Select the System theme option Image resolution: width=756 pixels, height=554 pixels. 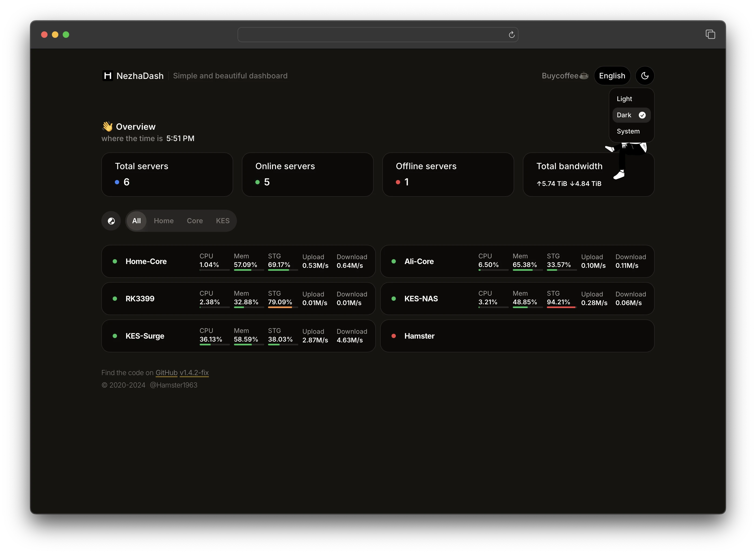tap(628, 131)
